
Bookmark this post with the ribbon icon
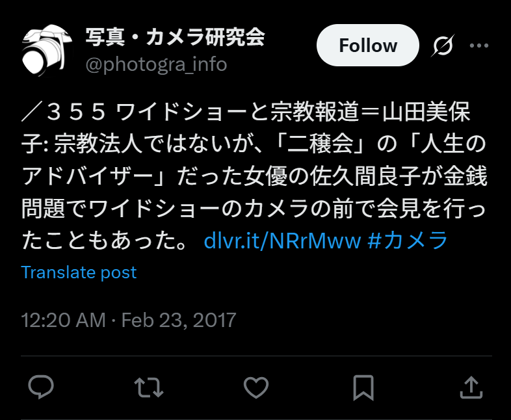pos(363,387)
